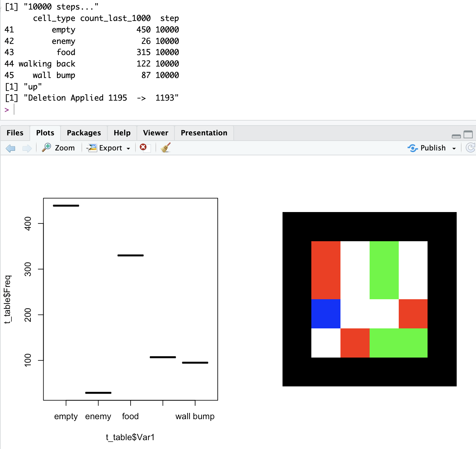The height and width of the screenshot is (449, 476).
Task: Click the Plots tab
Action: click(x=45, y=133)
